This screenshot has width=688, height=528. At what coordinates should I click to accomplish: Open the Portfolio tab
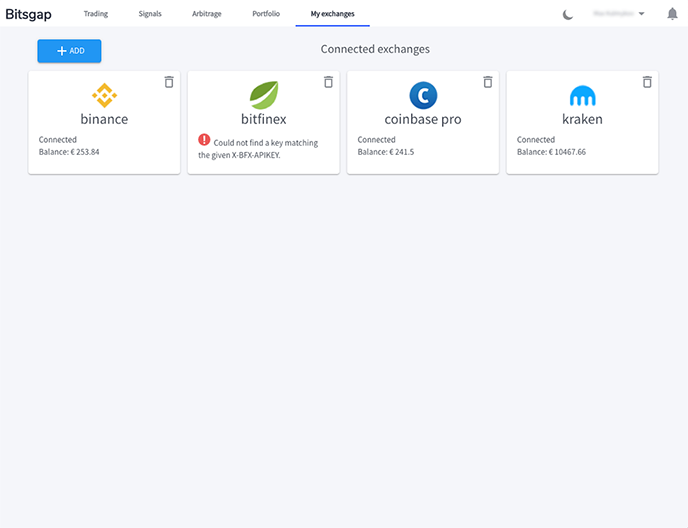pyautogui.click(x=266, y=14)
